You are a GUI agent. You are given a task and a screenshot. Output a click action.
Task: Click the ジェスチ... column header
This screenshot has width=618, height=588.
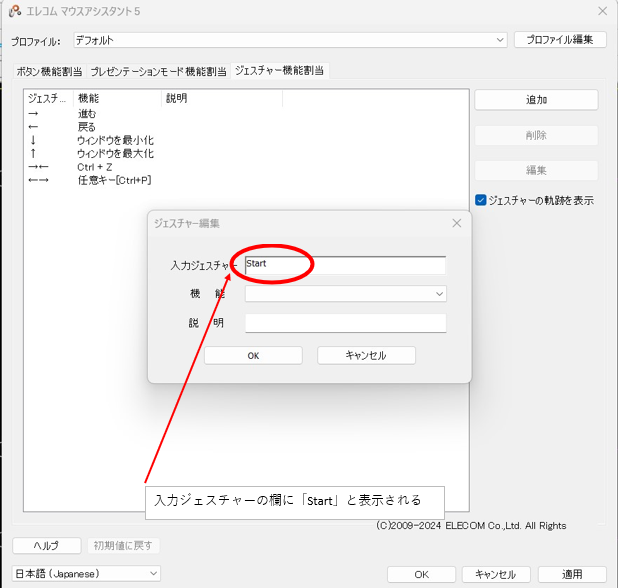48,98
